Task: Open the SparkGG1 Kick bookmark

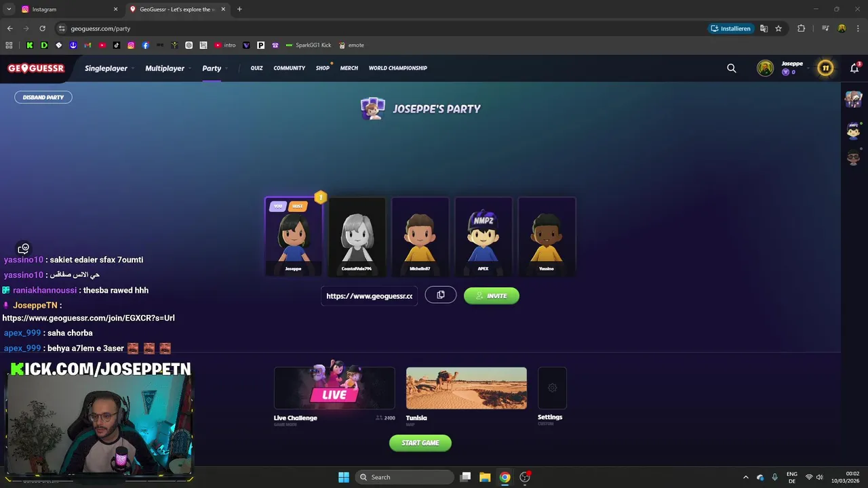Action: tap(309, 45)
